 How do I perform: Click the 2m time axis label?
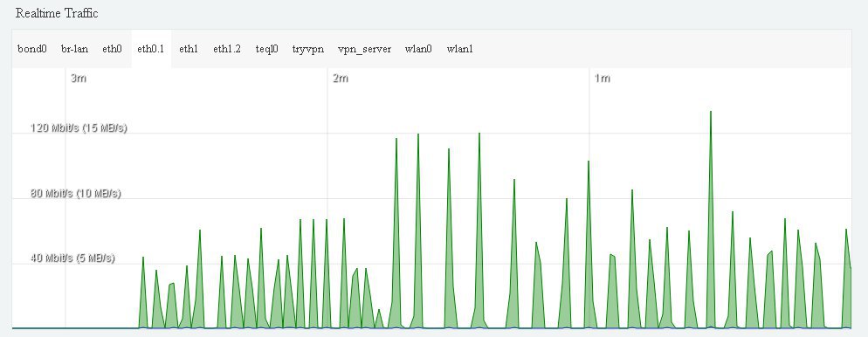[340, 79]
